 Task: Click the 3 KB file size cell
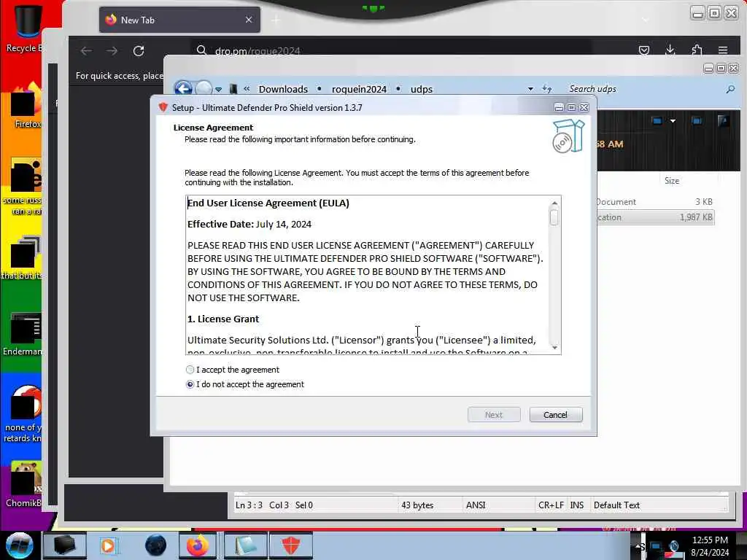coord(704,202)
